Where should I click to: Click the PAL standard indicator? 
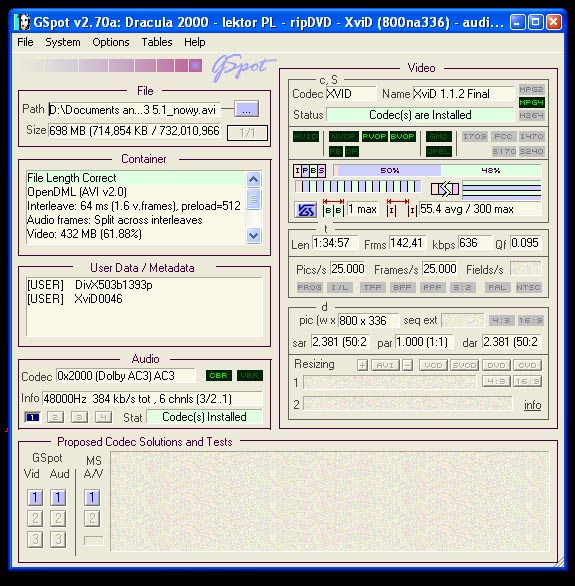pos(497,287)
